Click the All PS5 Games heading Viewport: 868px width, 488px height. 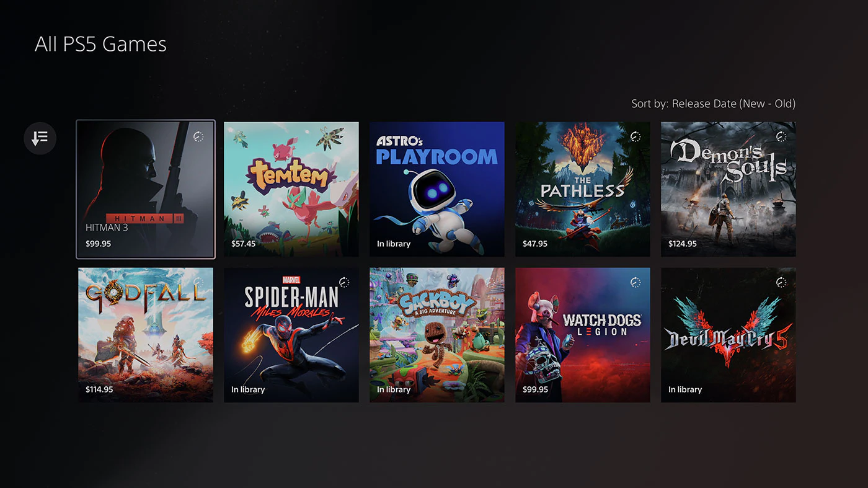click(x=100, y=45)
